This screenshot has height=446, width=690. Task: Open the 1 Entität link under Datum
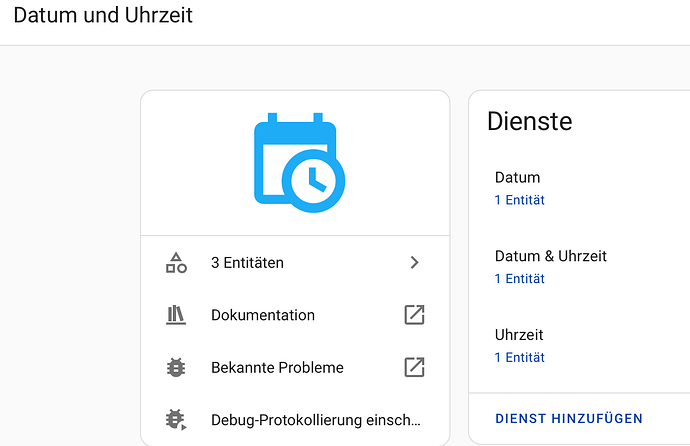click(519, 200)
